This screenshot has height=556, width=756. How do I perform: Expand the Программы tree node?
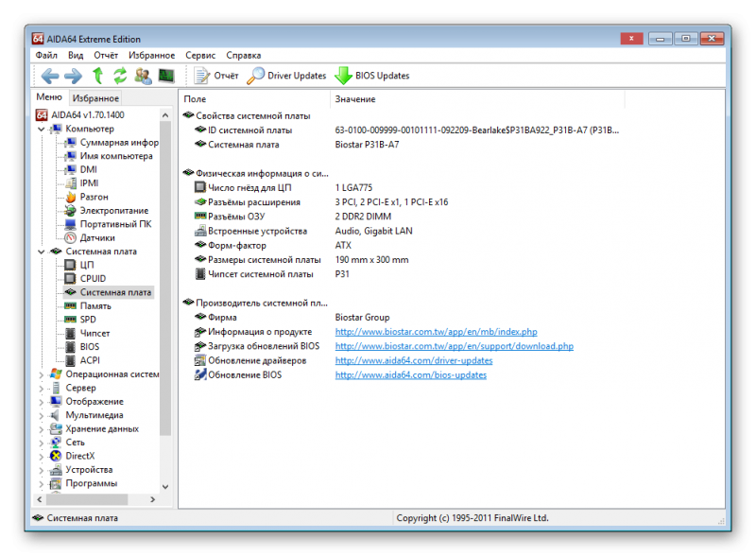click(x=42, y=483)
